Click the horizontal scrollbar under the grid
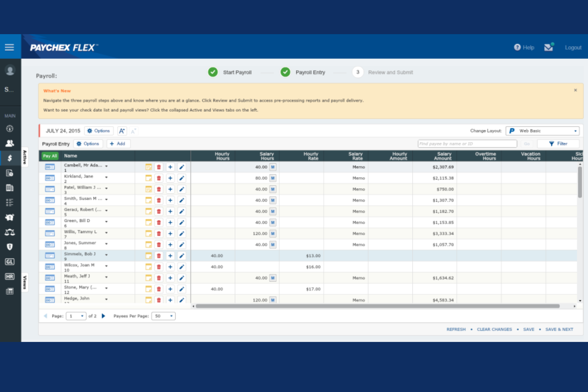Image resolution: width=588 pixels, height=392 pixels. (377, 306)
